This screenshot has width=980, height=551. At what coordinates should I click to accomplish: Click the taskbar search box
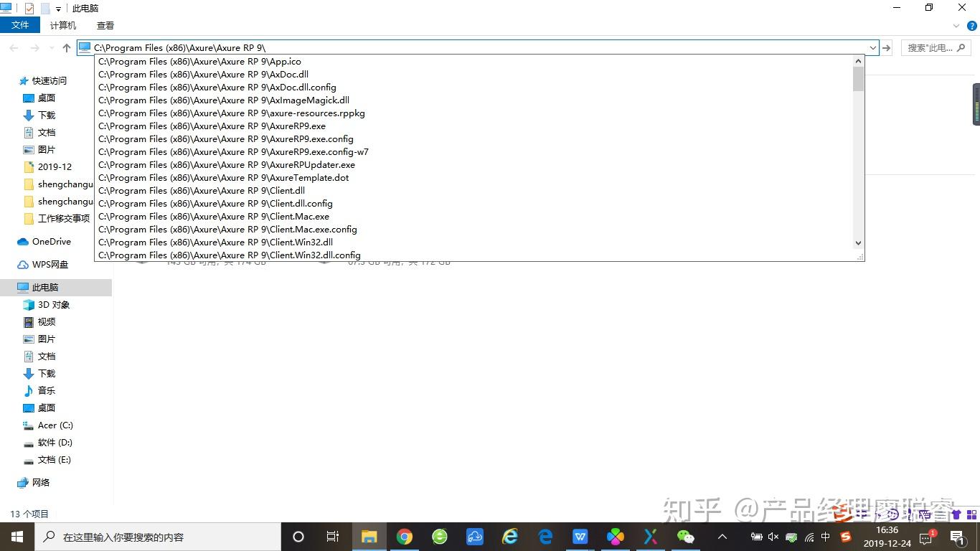158,537
